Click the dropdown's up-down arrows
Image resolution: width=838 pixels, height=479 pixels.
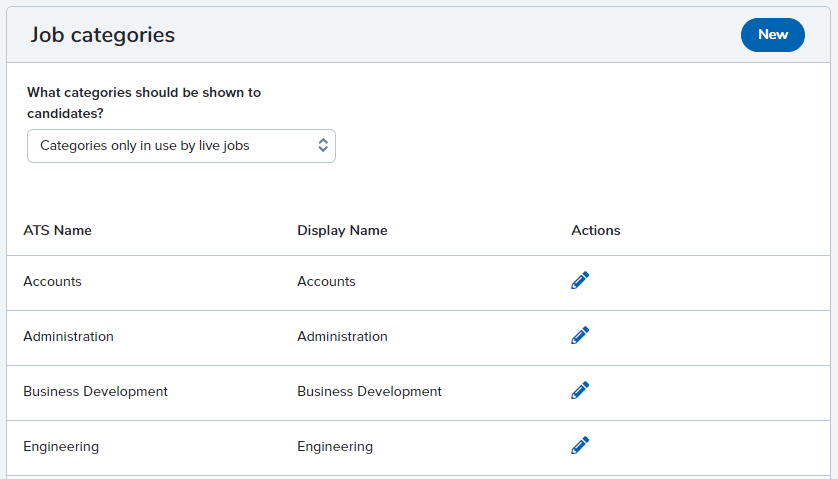[x=323, y=145]
